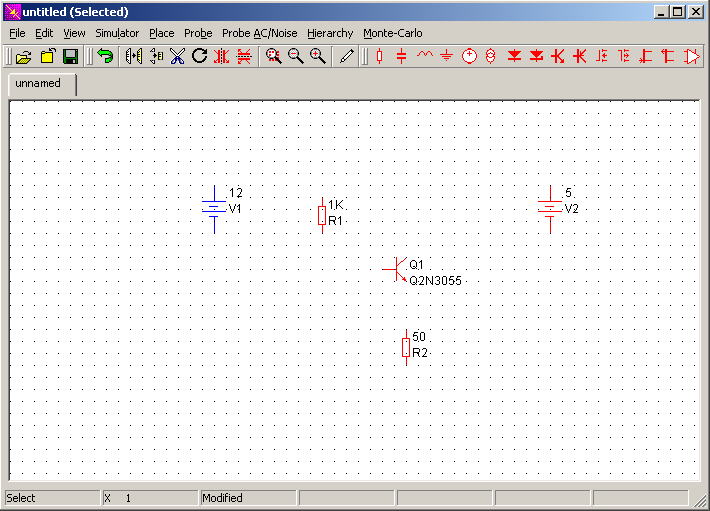This screenshot has height=511, width=710.
Task: Cut the selection with the scissors icon
Action: (178, 57)
